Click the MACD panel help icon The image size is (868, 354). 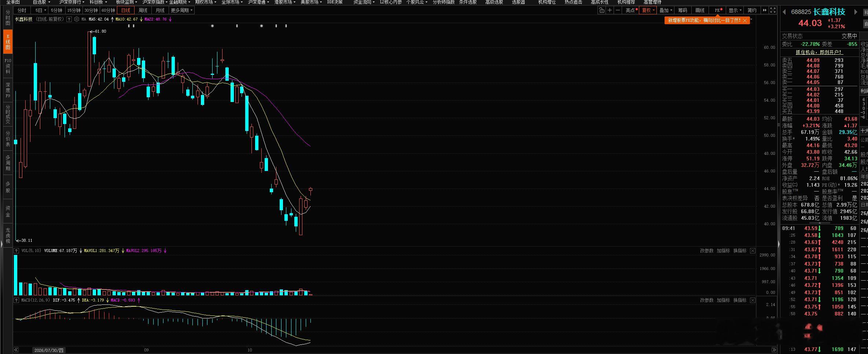click(x=16, y=300)
